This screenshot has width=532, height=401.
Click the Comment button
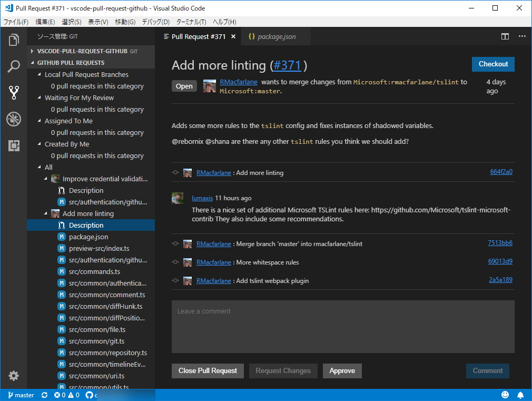tap(488, 371)
